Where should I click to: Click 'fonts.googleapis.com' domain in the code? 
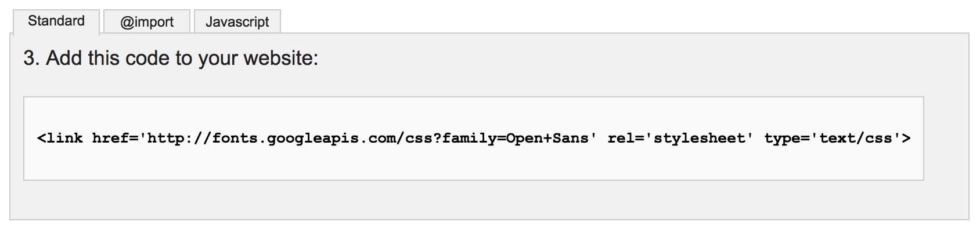(304, 139)
